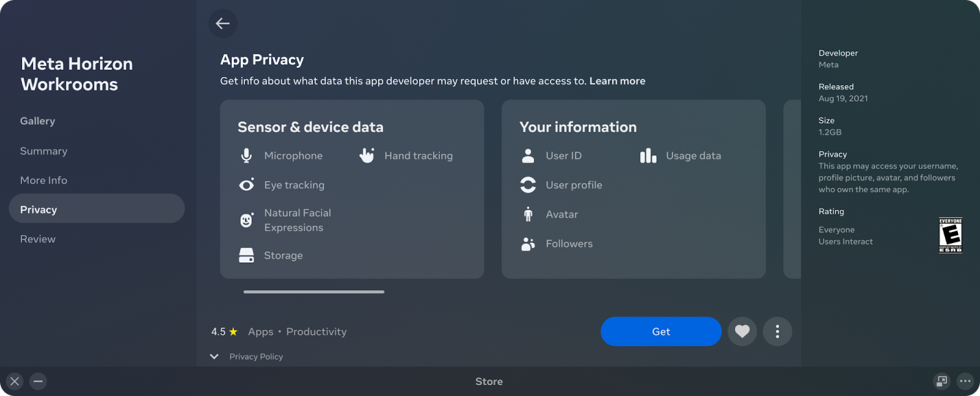Click the horizontal scrollbar under privacy cards

coord(314,292)
